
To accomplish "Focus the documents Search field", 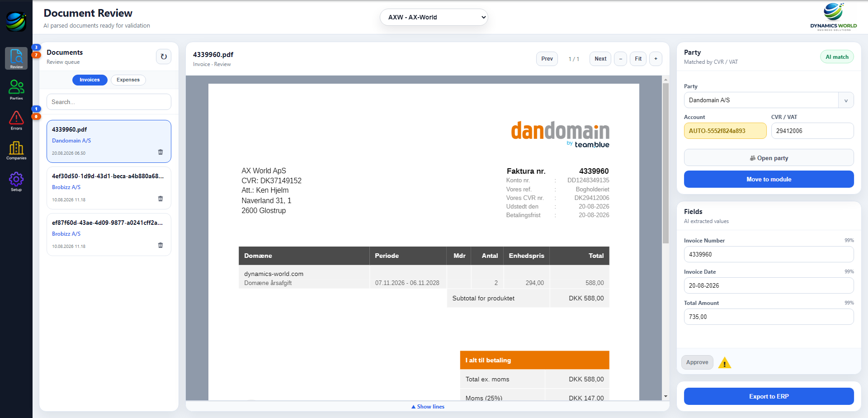I will [x=109, y=102].
